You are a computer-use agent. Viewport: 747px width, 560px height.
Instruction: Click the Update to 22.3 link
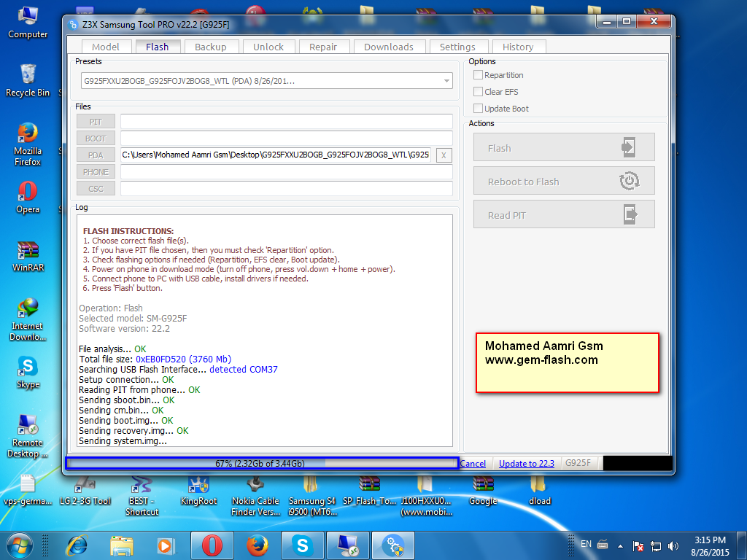(x=527, y=463)
